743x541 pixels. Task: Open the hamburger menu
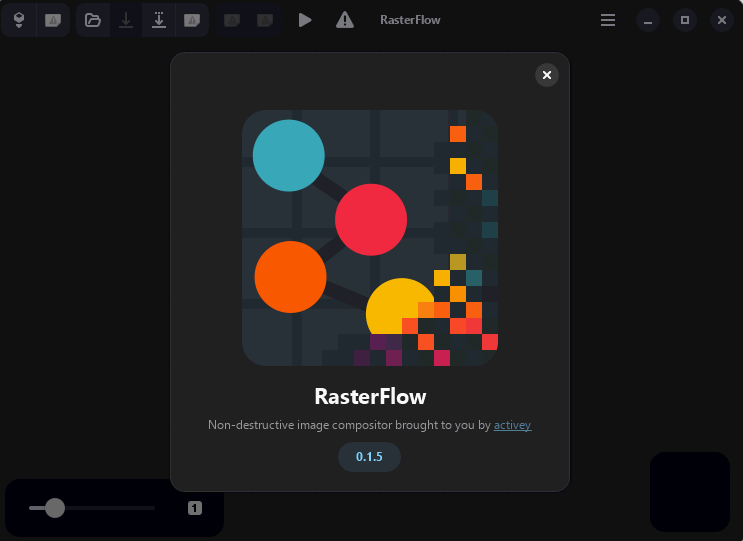(x=608, y=20)
